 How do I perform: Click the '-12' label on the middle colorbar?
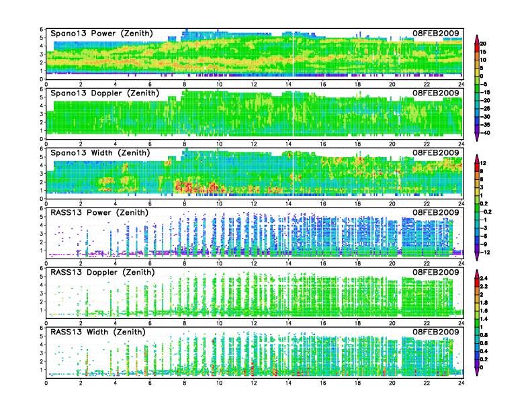pos(485,253)
